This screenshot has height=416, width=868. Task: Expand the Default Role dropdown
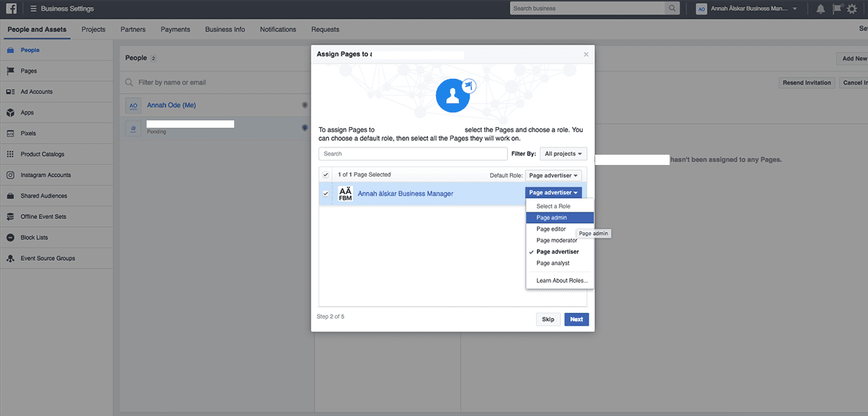(554, 175)
